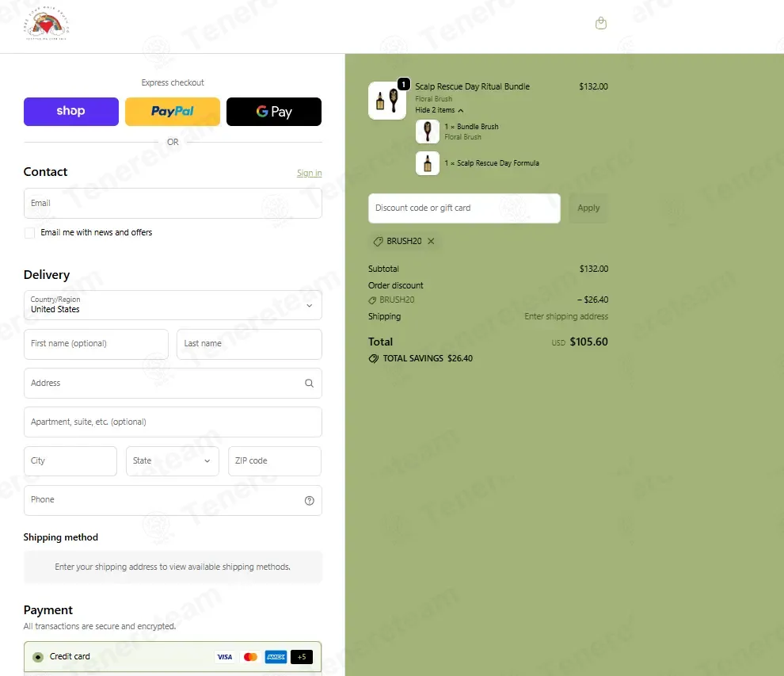Open the shopping bag cart icon

(601, 23)
